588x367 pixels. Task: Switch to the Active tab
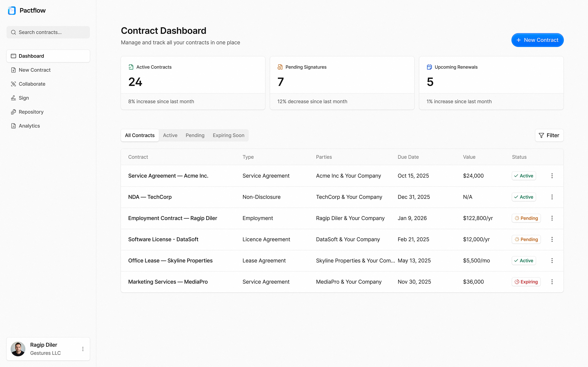pos(170,135)
